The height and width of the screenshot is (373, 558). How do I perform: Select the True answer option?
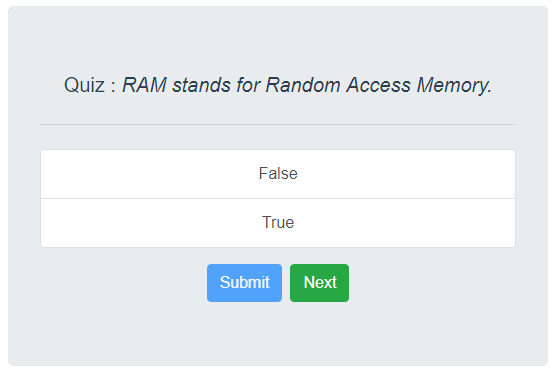pyautogui.click(x=278, y=223)
